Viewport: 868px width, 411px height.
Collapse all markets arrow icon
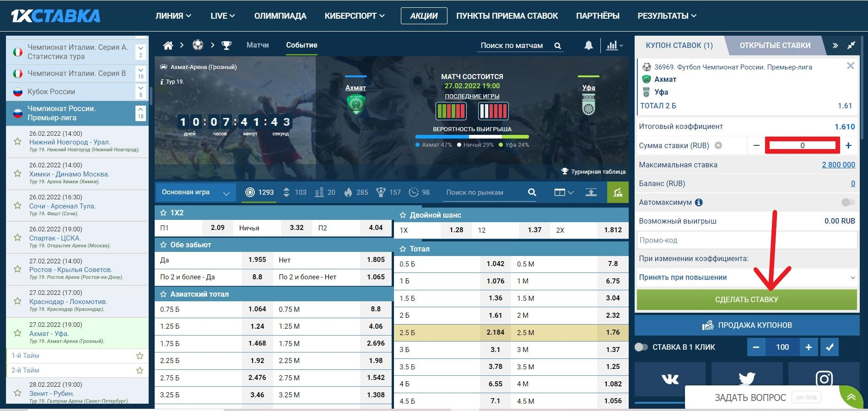pos(591,192)
